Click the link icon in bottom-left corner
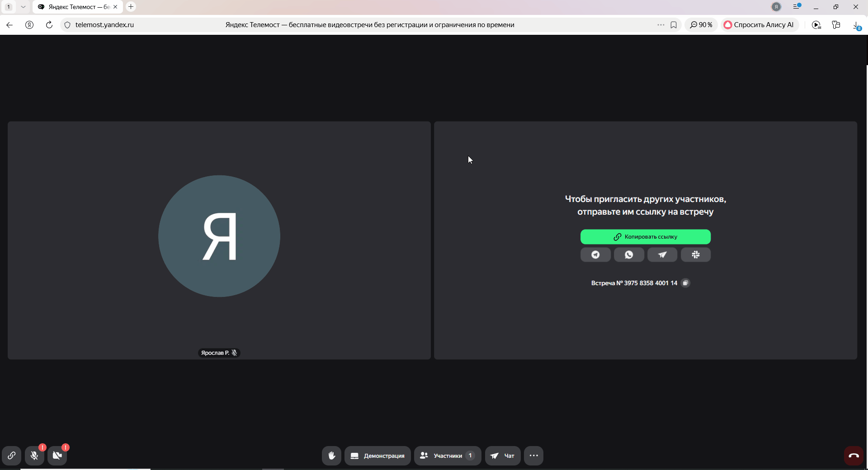This screenshot has height=470, width=868. [12, 456]
